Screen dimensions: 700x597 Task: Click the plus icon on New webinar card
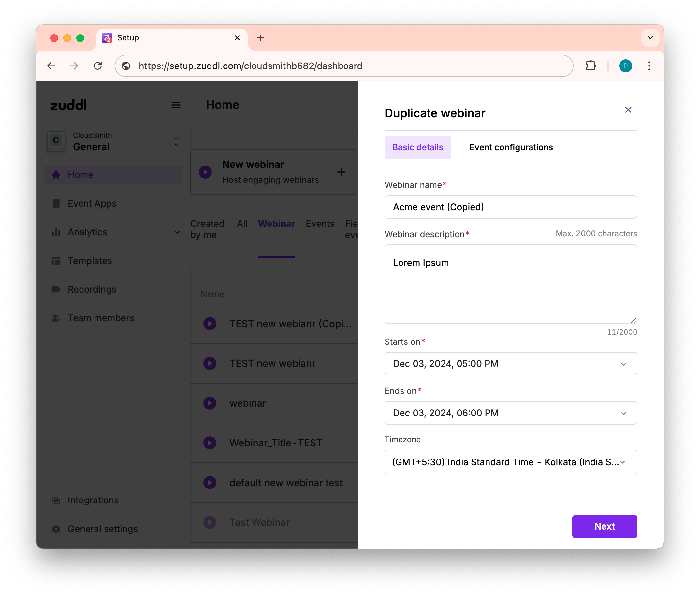pos(341,172)
